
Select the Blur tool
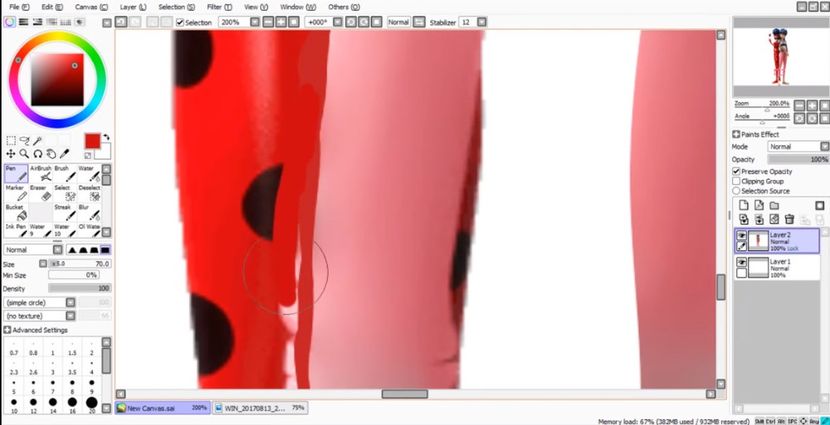pyautogui.click(x=89, y=213)
